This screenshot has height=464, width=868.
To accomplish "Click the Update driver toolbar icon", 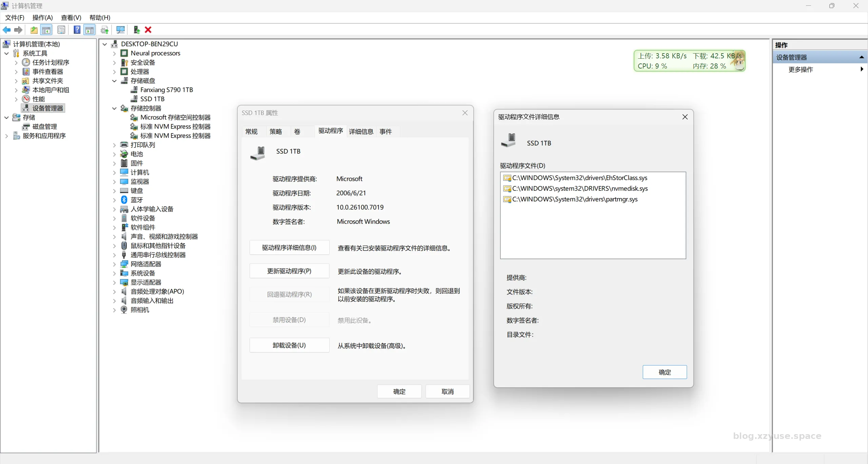I will (136, 30).
